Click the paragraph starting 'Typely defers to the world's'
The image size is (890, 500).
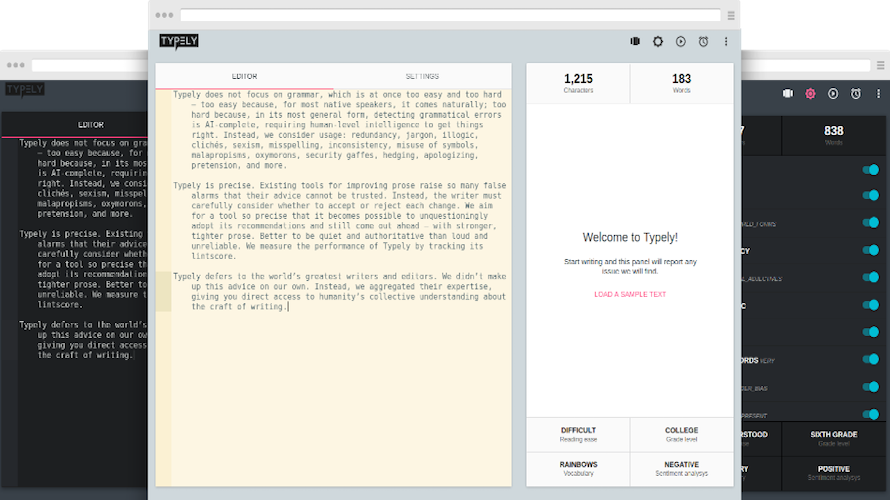click(x=340, y=291)
